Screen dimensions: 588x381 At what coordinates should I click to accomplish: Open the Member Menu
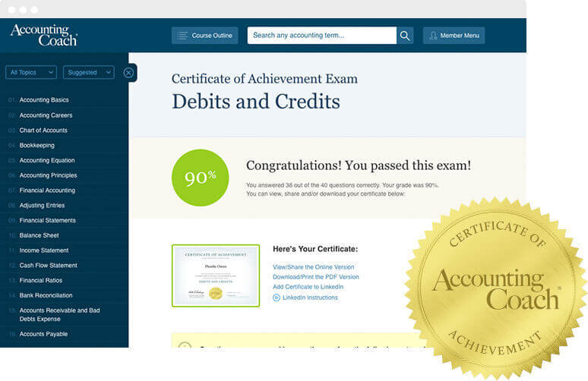(x=454, y=36)
